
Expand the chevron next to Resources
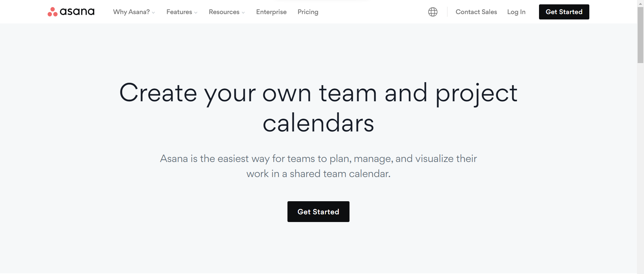[243, 13]
